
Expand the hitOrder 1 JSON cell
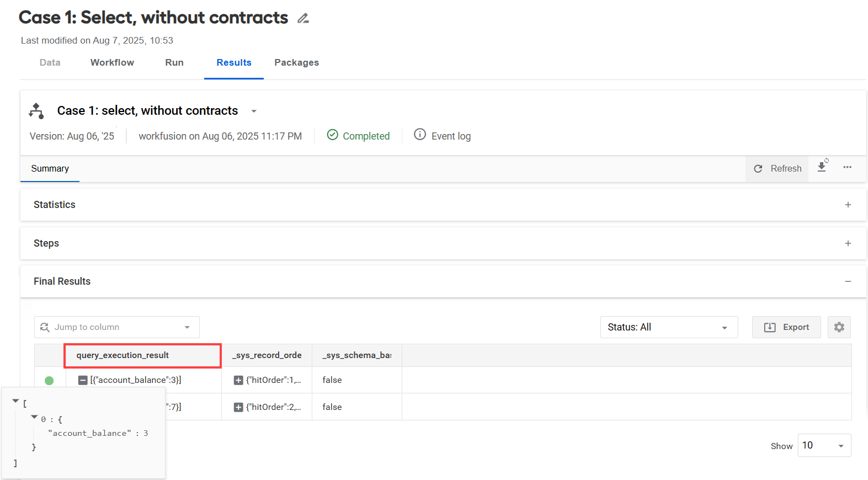coord(238,380)
